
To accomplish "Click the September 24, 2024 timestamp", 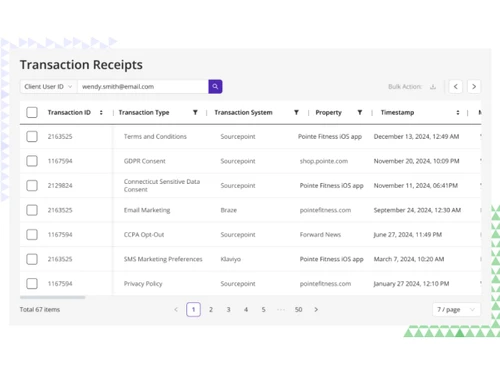I will pos(417,210).
